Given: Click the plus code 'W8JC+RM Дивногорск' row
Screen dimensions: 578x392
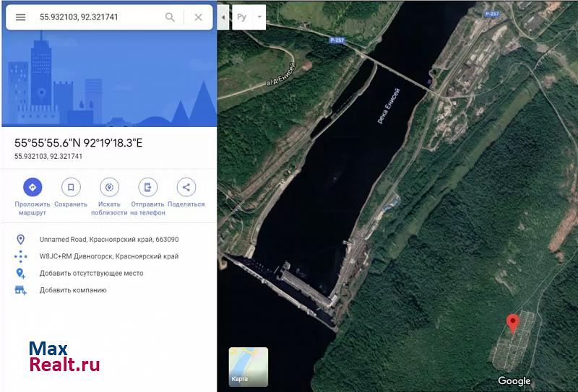Looking at the screenshot, I should (x=108, y=256).
